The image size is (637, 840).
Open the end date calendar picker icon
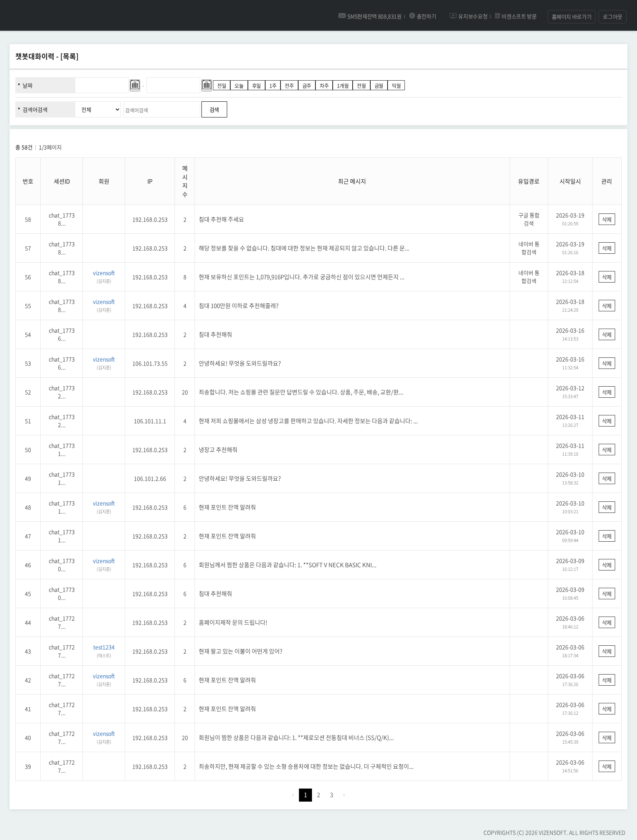point(206,85)
